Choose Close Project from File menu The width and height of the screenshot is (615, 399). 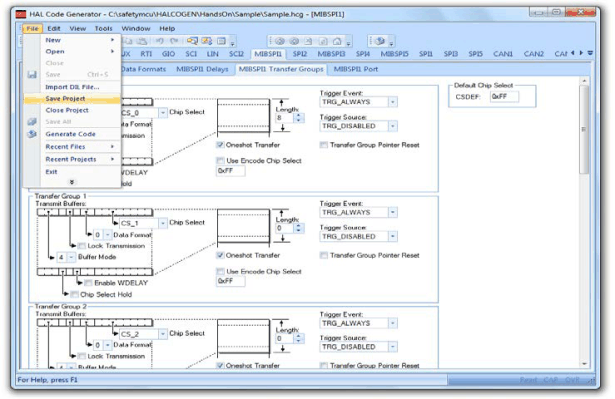(x=72, y=110)
